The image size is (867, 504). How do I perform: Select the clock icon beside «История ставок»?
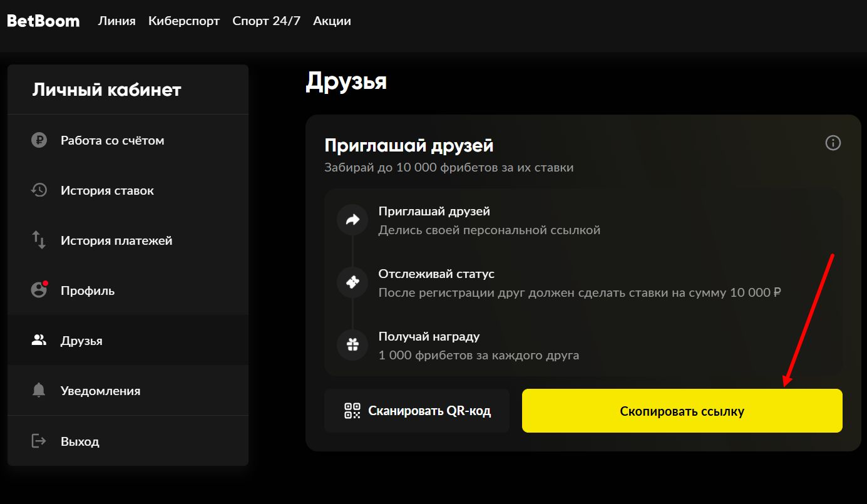39,190
